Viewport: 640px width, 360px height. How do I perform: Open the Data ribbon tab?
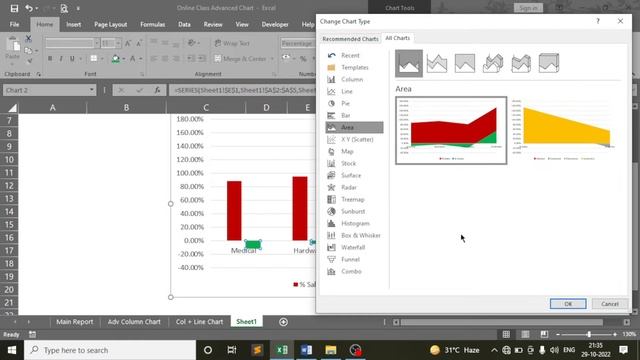(x=184, y=24)
